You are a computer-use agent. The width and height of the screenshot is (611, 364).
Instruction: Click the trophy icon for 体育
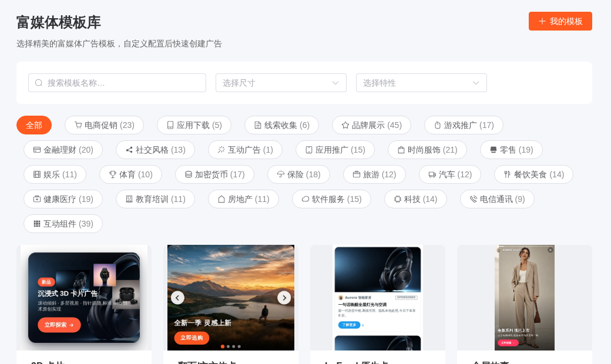coord(113,174)
